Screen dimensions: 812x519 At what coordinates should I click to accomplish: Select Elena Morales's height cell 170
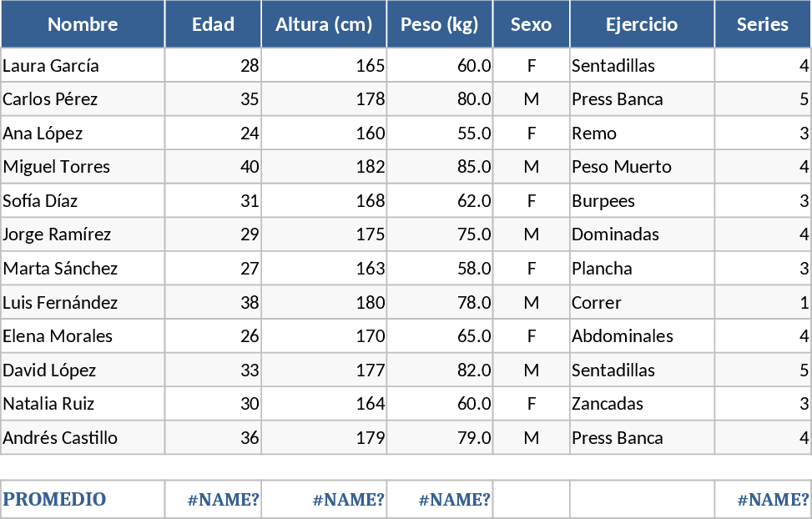tap(324, 336)
